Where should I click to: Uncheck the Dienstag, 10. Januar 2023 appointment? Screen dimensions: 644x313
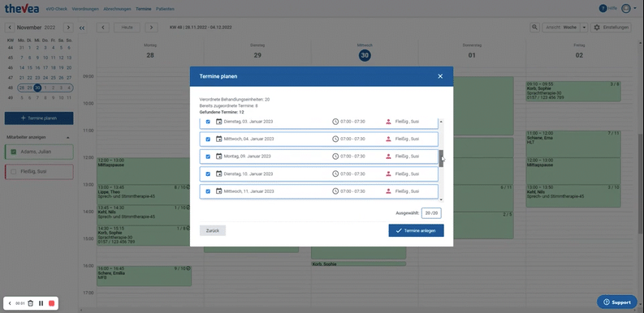(x=208, y=174)
